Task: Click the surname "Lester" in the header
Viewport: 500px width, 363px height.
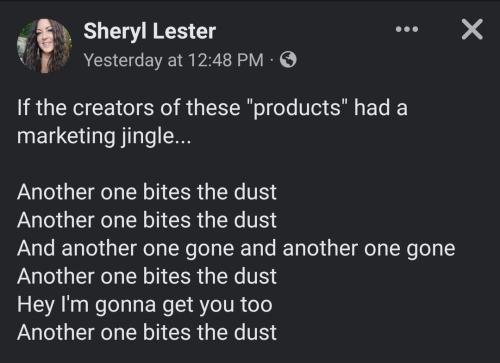Action: 184,31
